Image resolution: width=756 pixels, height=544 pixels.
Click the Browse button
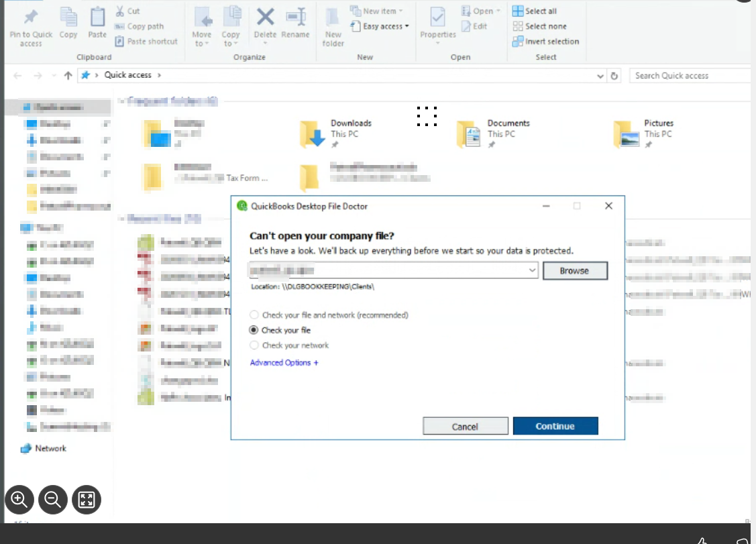coord(575,270)
